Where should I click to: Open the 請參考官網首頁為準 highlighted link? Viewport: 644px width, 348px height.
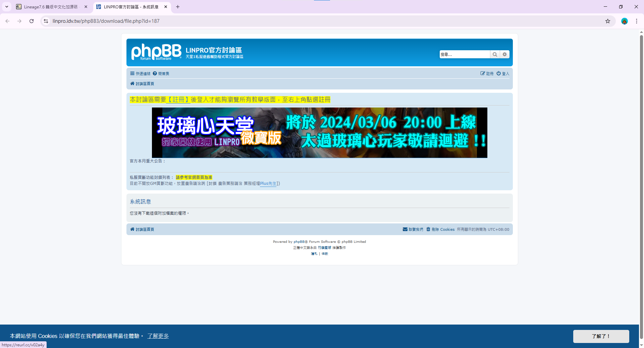coord(194,178)
